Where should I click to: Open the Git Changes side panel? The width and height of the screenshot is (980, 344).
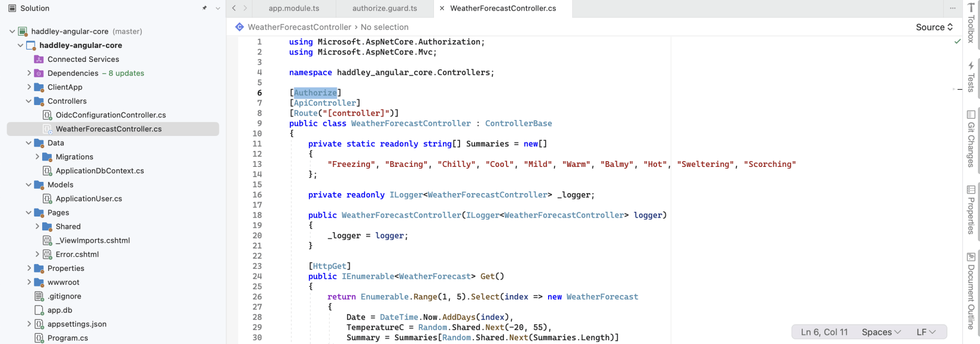[x=971, y=139]
